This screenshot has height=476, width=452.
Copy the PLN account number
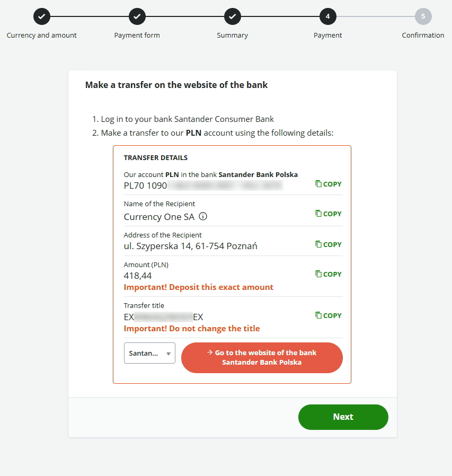coord(329,184)
